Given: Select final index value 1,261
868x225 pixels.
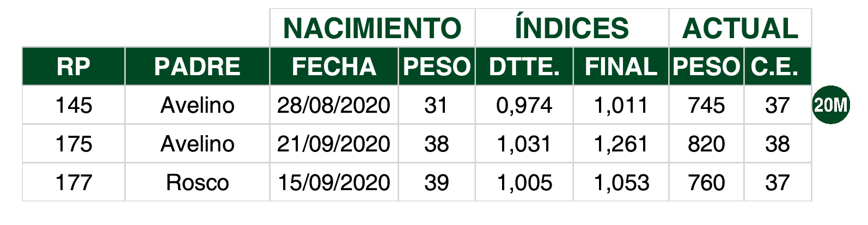Looking at the screenshot, I should coord(621,143).
